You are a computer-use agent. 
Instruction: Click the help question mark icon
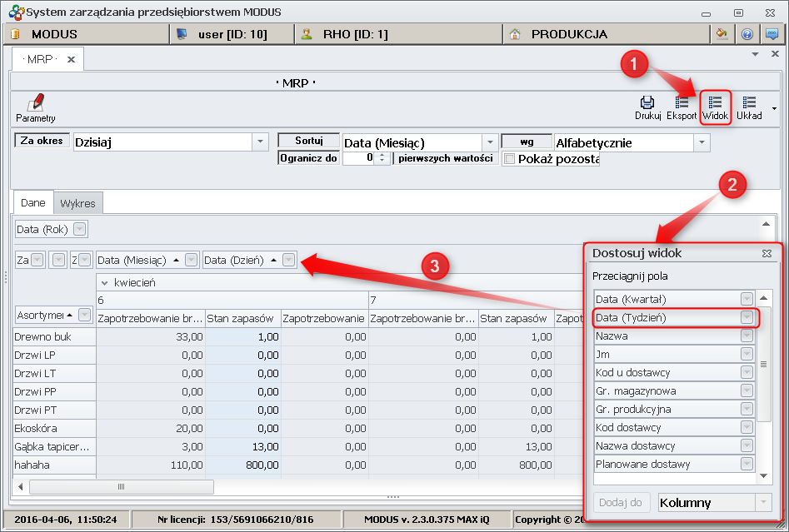(747, 34)
